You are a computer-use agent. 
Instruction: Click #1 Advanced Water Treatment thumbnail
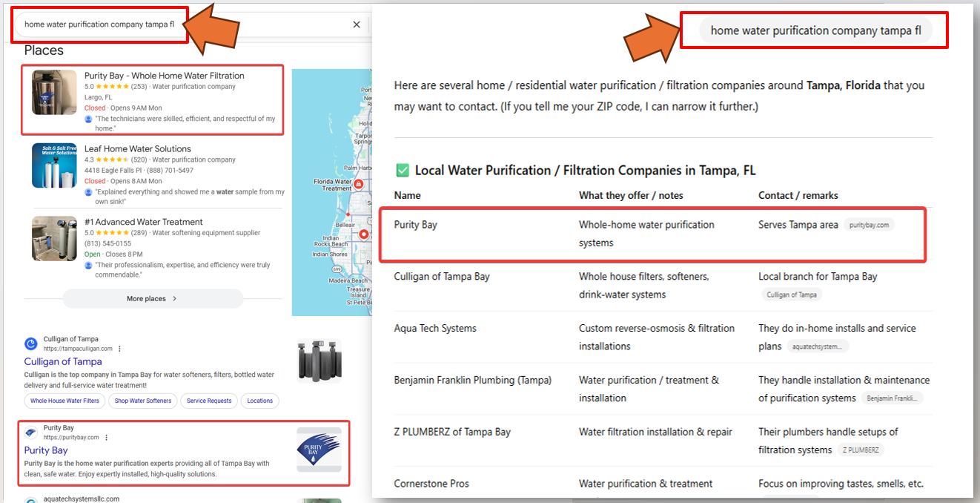point(54,238)
